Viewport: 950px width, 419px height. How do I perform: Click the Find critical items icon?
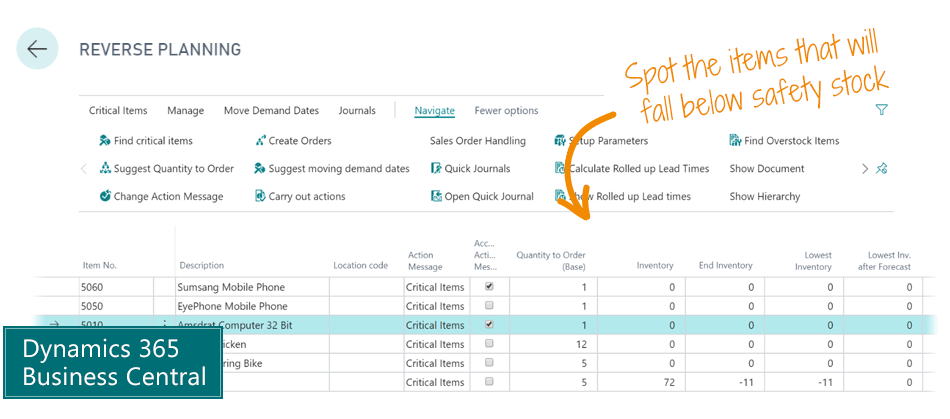point(105,141)
